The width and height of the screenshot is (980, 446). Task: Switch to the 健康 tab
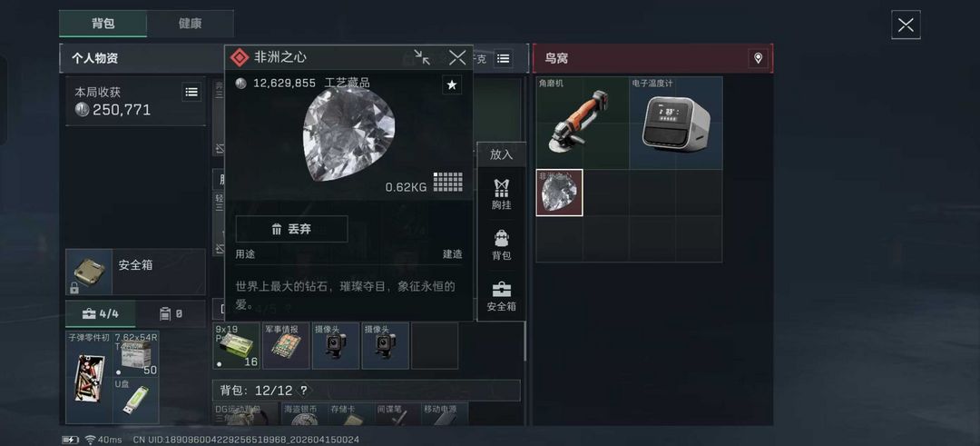click(190, 24)
